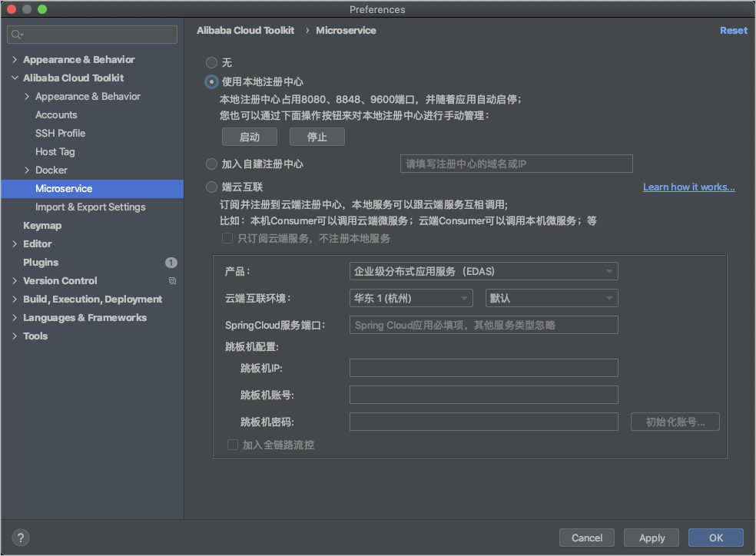Click the 启动 start button
756x556 pixels.
(x=249, y=137)
